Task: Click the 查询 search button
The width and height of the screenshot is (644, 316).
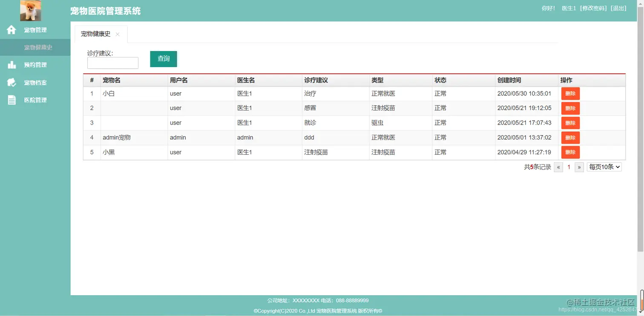Action: click(x=164, y=59)
